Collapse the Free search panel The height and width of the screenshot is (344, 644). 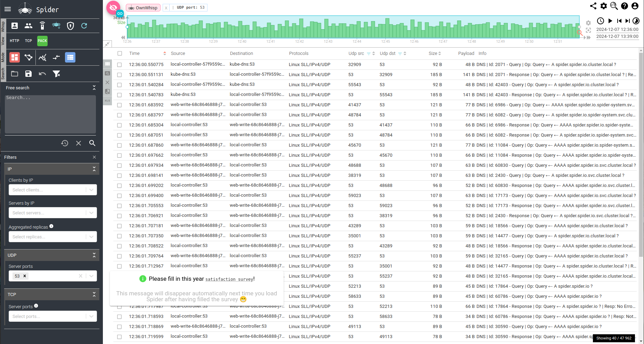pyautogui.click(x=94, y=88)
